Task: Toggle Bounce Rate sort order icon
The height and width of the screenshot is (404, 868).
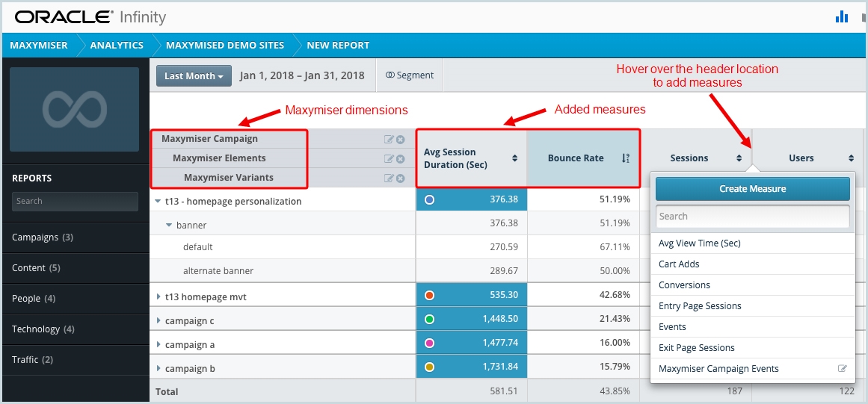Action: (x=626, y=158)
